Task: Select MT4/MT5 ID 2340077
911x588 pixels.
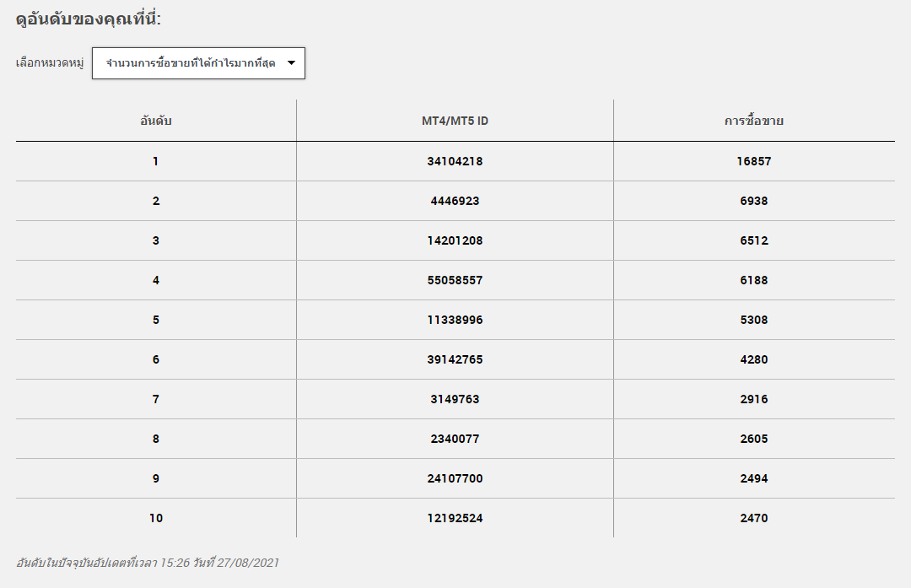Action: click(x=455, y=439)
